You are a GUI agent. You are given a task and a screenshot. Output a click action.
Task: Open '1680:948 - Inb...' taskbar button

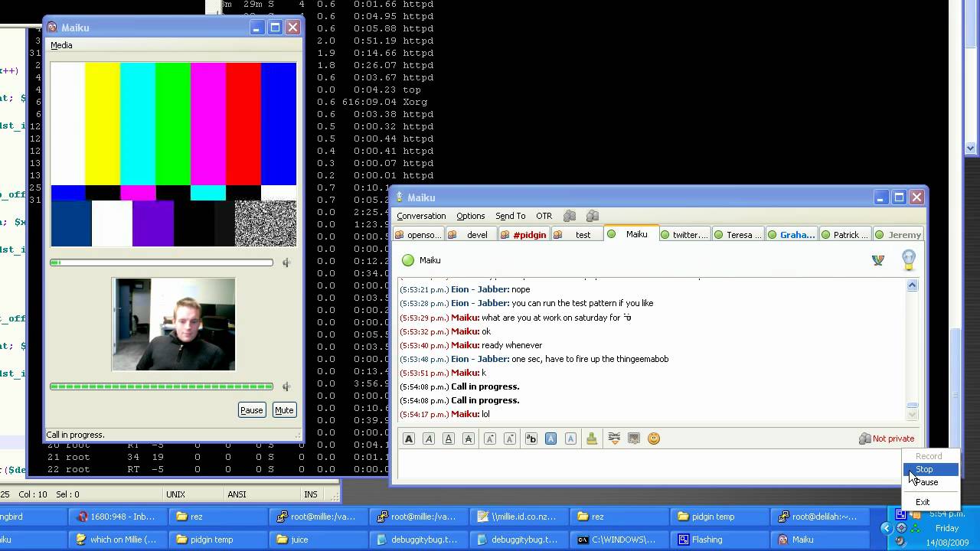(x=118, y=517)
